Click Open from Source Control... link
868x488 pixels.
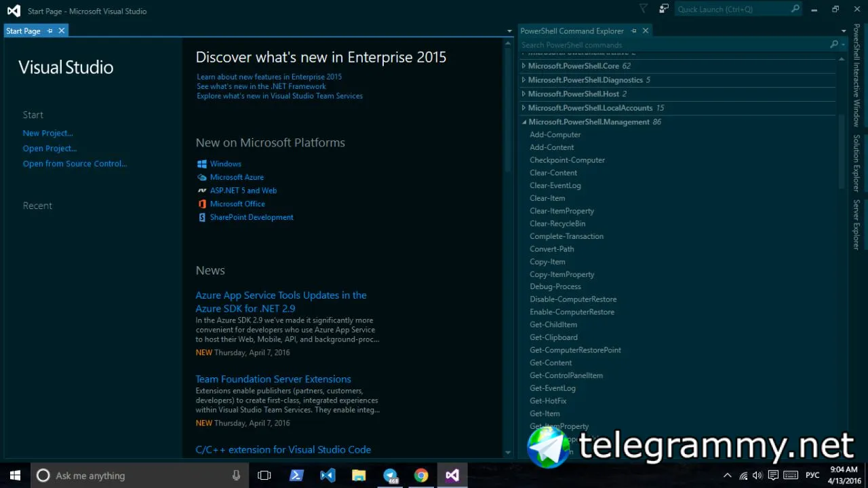tap(75, 164)
